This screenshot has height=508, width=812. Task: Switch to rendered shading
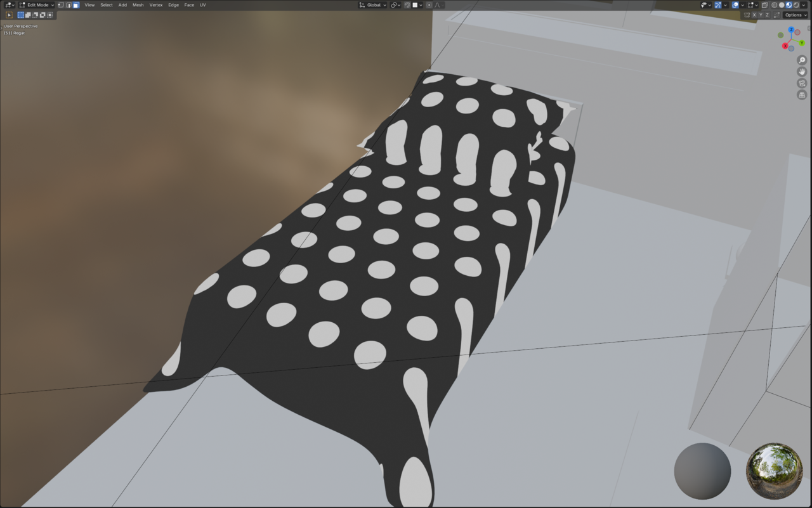pyautogui.click(x=796, y=5)
